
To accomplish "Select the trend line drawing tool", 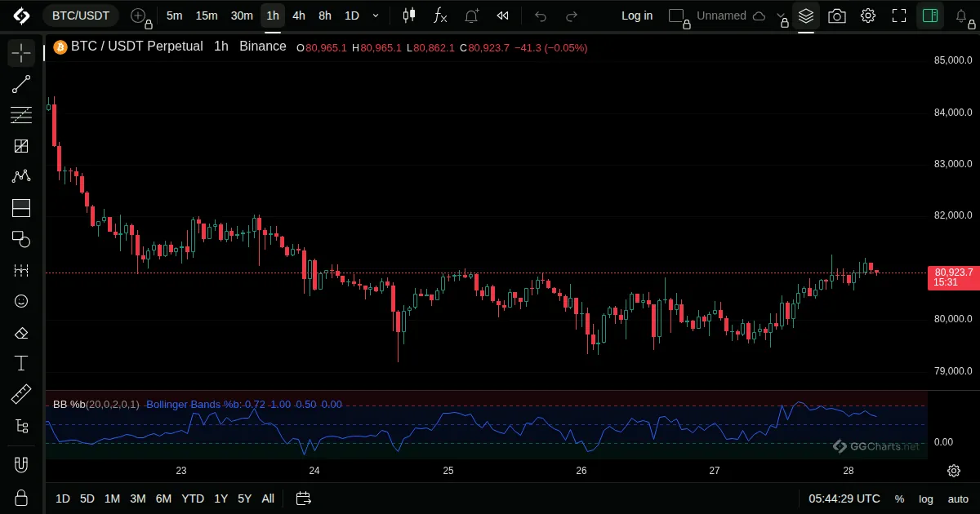I will click(x=21, y=84).
